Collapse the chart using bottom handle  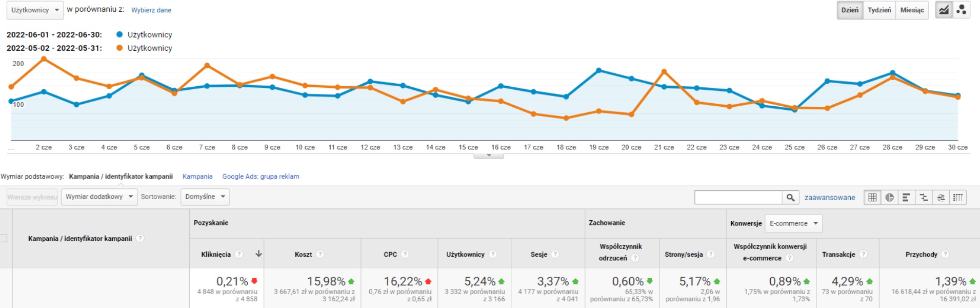tap(489, 156)
